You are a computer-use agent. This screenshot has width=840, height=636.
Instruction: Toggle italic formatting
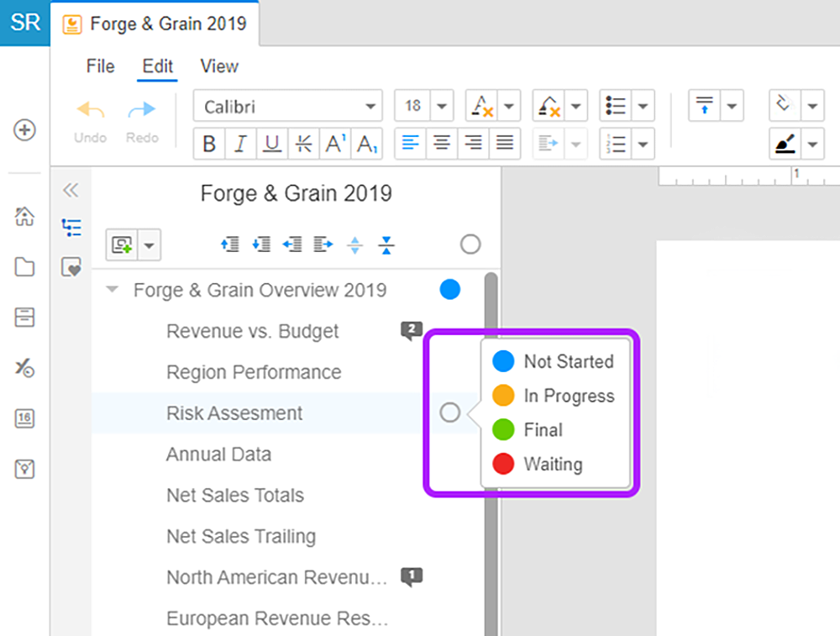[x=240, y=144]
